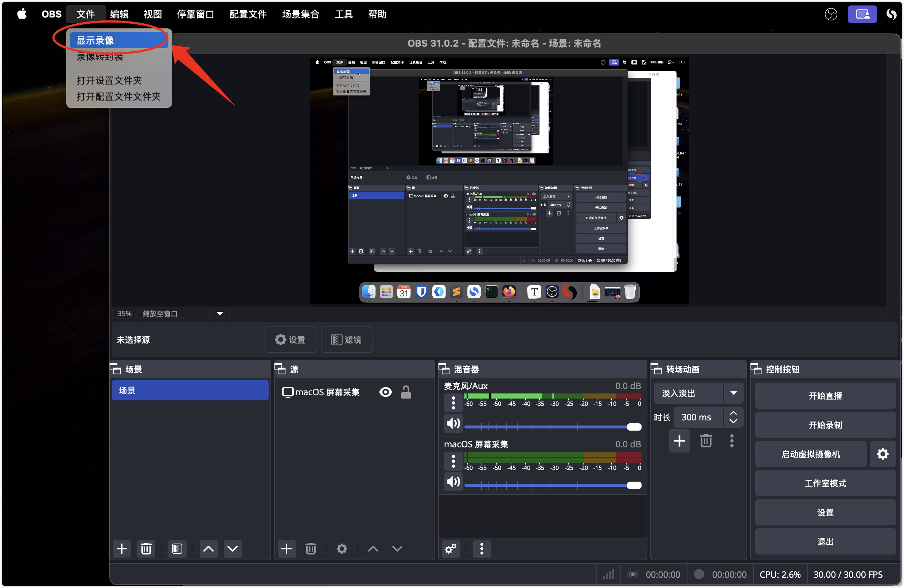Open the Trash in the Dock
Viewport: 904px width, 588px height.
coord(630,292)
